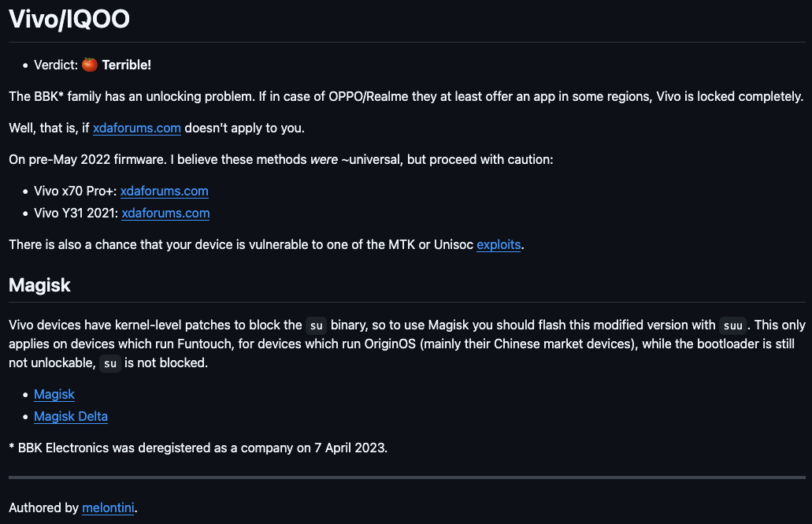
Task: Click the "Vivo Y31 2021:" list item label
Action: click(76, 213)
